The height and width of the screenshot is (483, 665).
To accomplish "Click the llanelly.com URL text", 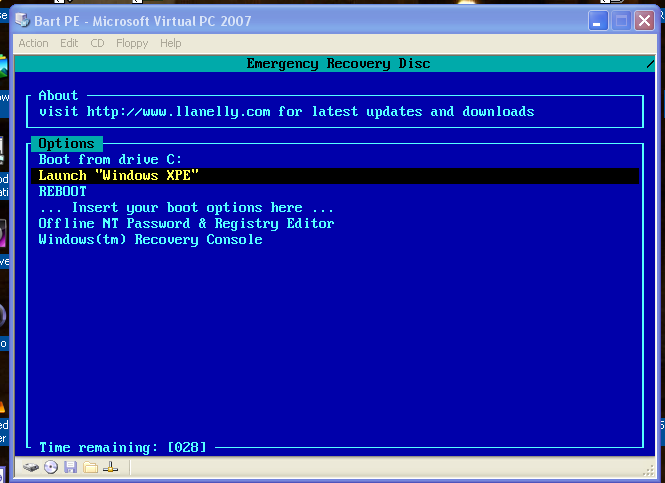I will [178, 111].
